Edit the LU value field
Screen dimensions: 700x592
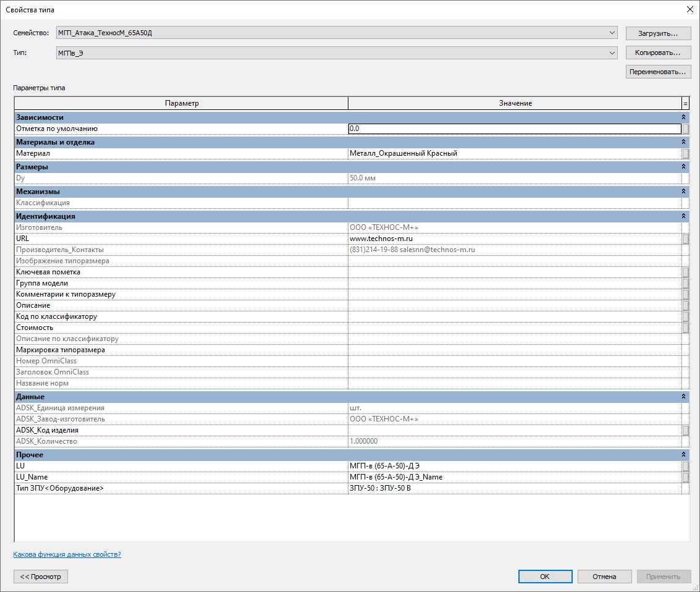(514, 467)
